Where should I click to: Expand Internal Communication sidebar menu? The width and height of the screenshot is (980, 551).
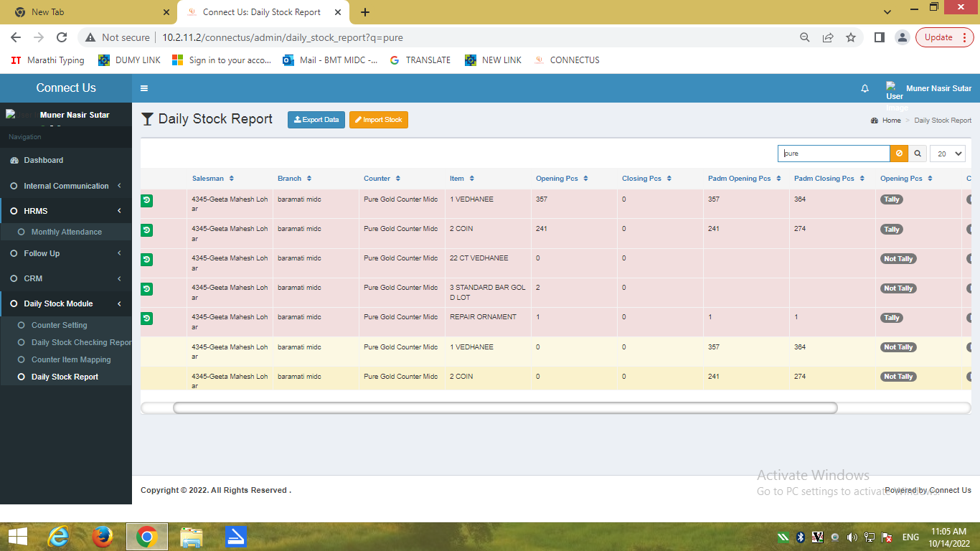click(66, 186)
